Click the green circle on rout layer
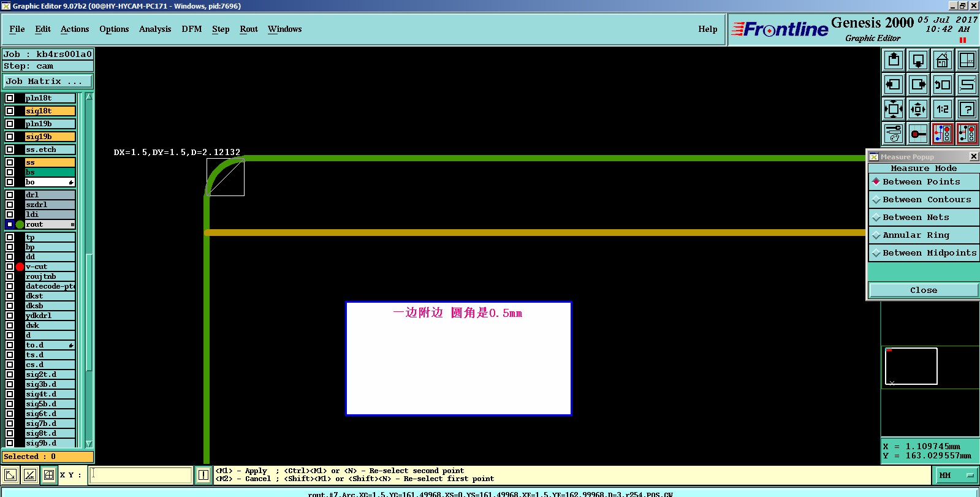The height and width of the screenshot is (497, 980). (20, 224)
